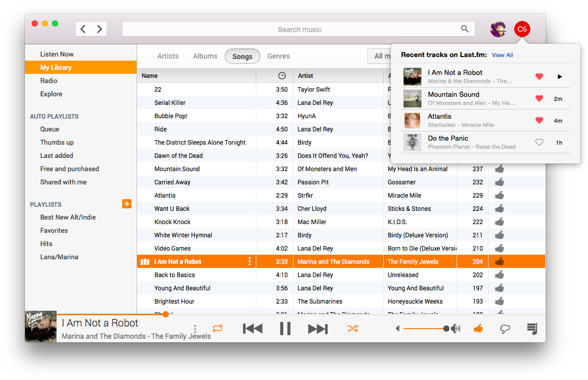Unlove I Am Not a Robot on Last.fm
This screenshot has width=588, height=380.
click(539, 76)
